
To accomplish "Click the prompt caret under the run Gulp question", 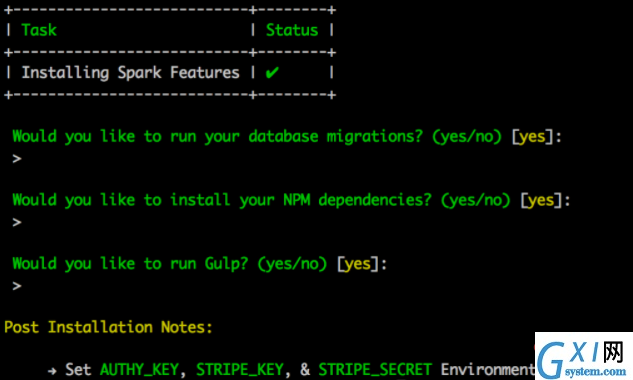I will [17, 286].
